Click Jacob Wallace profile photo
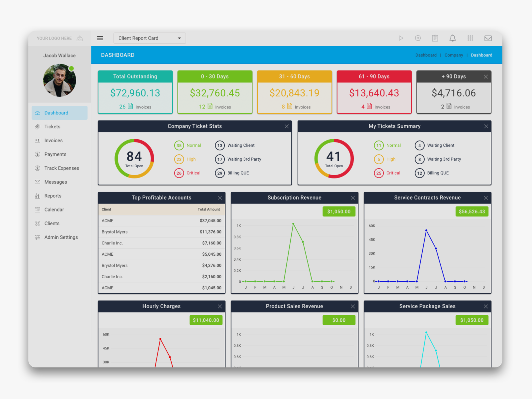 pos(60,80)
